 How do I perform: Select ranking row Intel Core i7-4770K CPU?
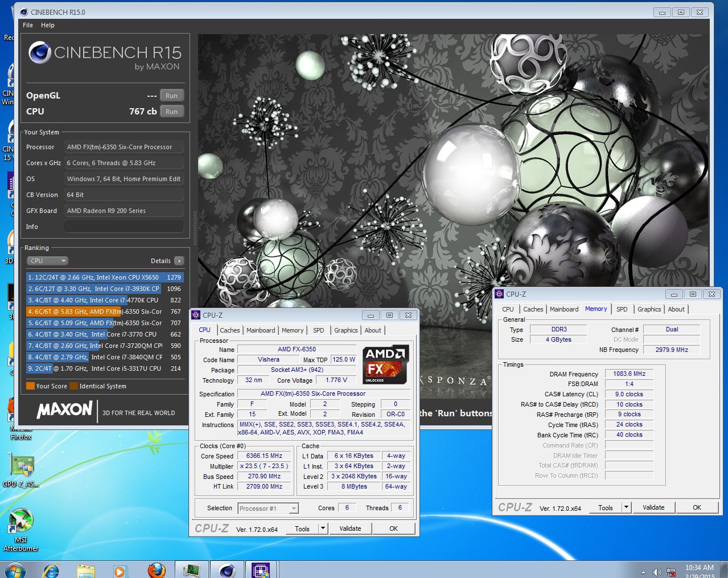(105, 300)
